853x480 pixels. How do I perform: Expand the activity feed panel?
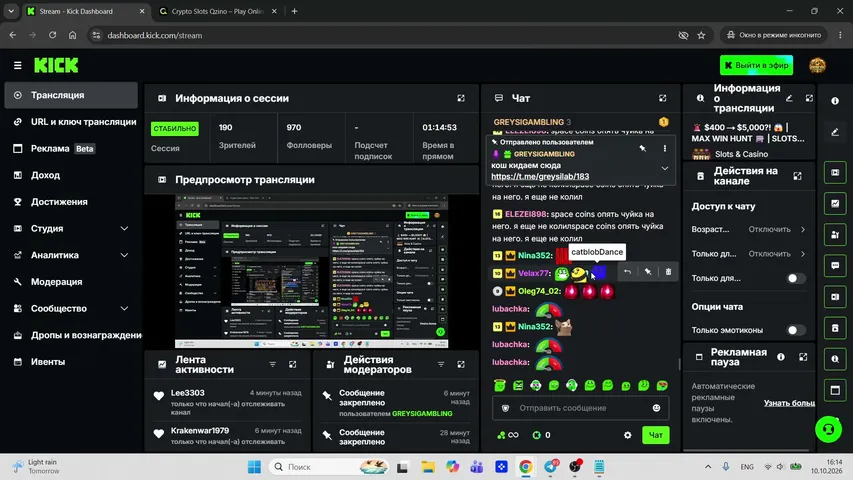click(293, 364)
